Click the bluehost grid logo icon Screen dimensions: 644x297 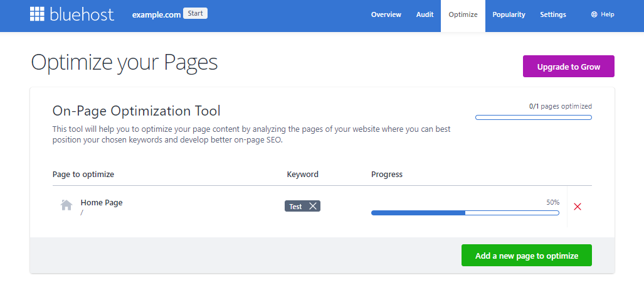click(x=38, y=14)
